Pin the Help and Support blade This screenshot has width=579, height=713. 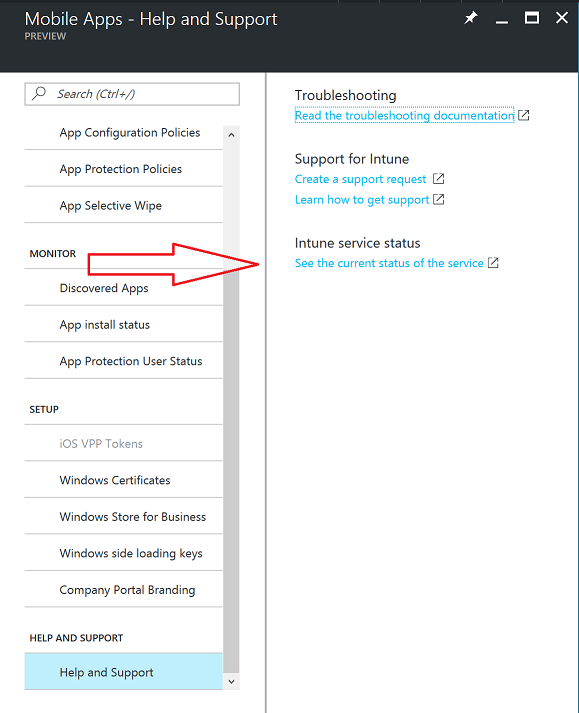[x=471, y=18]
